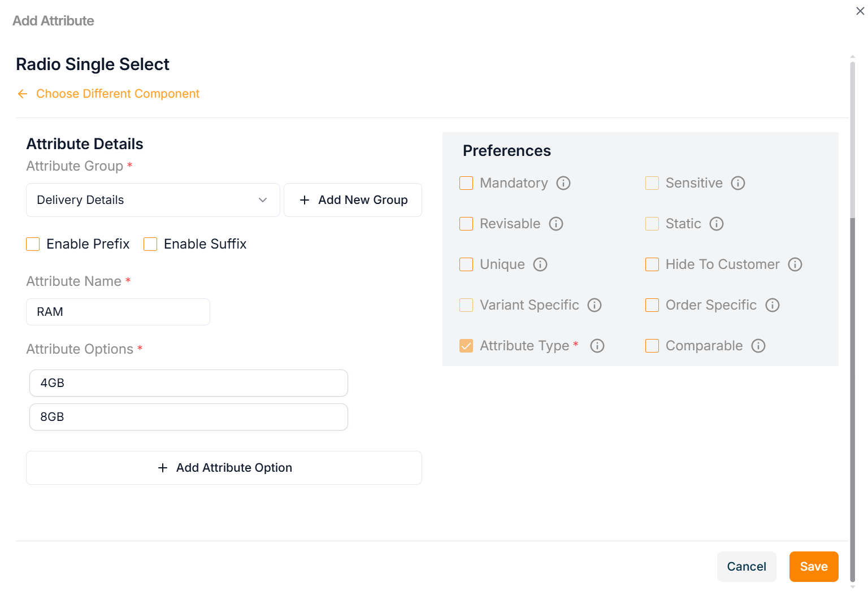The image size is (868, 613).
Task: Save the new attribute
Action: coord(813,567)
